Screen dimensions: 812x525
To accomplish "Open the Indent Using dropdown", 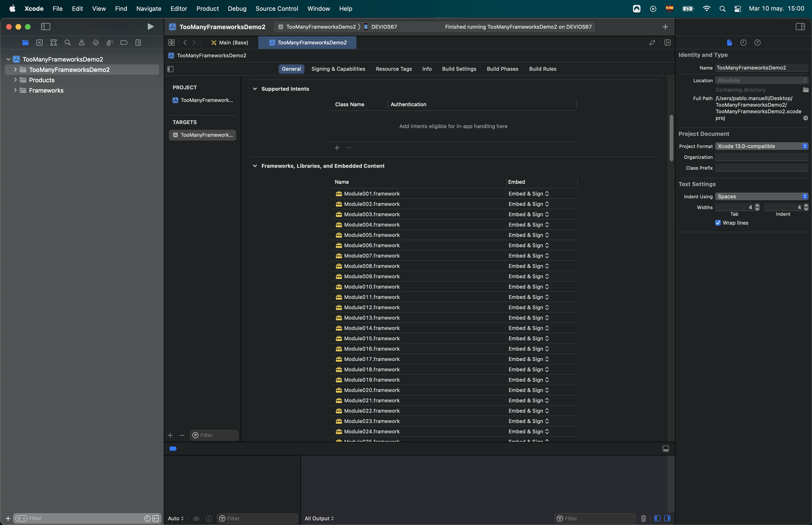I will pyautogui.click(x=761, y=196).
